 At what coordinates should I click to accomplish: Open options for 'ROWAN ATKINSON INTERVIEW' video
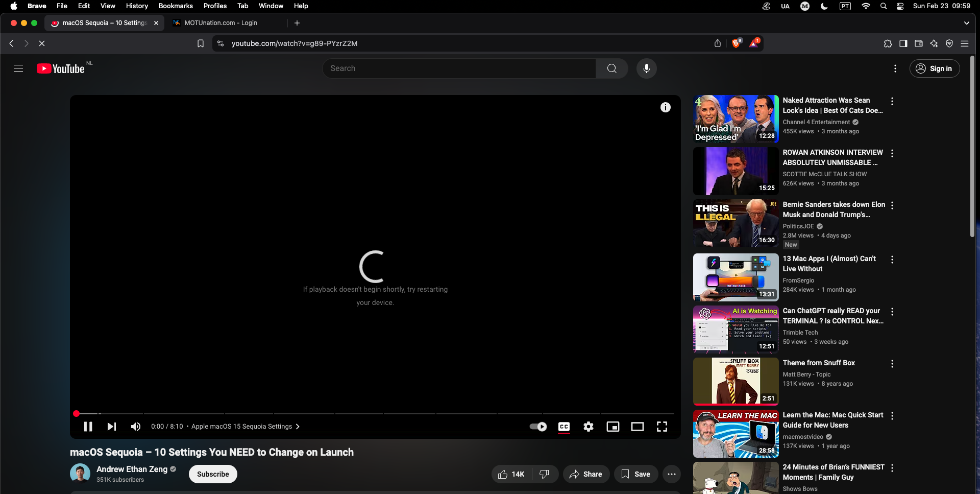pos(892,153)
